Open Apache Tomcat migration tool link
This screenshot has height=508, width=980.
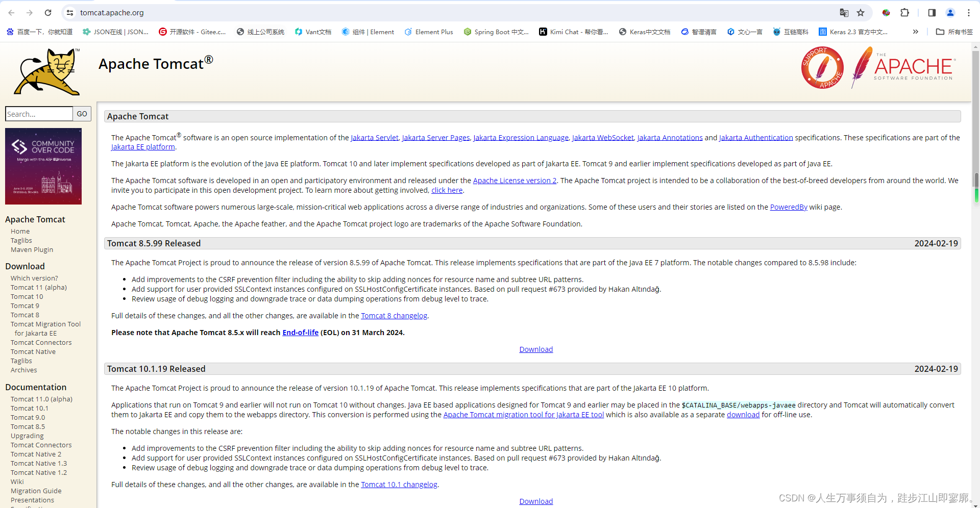pos(524,415)
